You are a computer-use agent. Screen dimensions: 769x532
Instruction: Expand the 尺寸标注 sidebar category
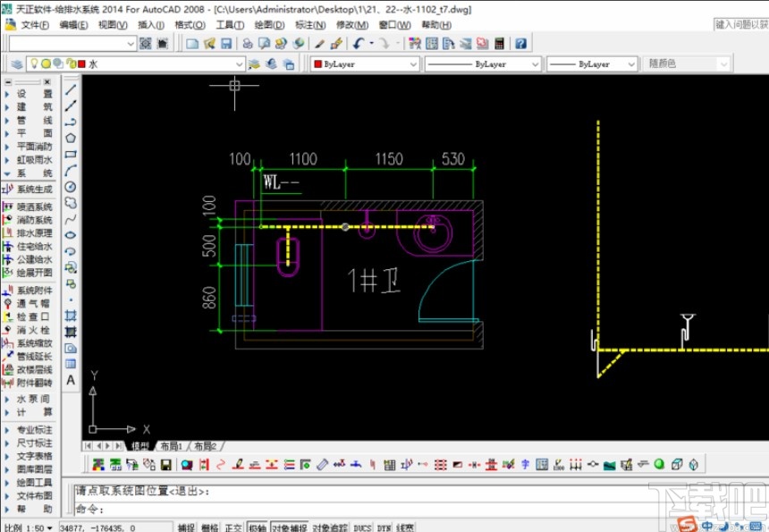click(34, 443)
